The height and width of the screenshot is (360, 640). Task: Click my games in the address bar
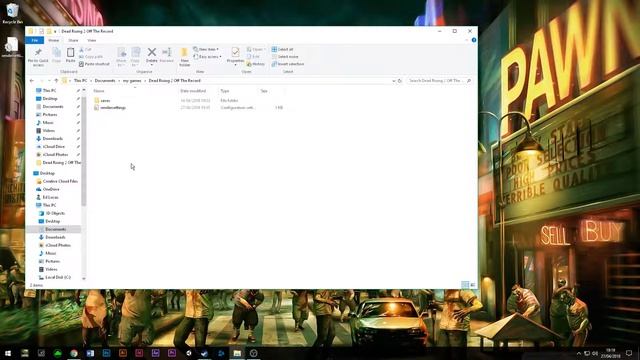coord(132,81)
